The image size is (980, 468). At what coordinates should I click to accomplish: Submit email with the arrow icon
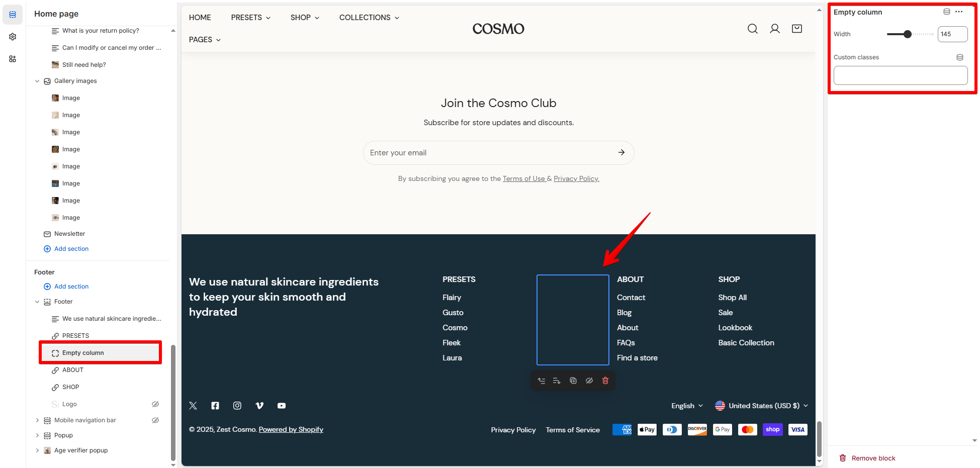(x=621, y=152)
